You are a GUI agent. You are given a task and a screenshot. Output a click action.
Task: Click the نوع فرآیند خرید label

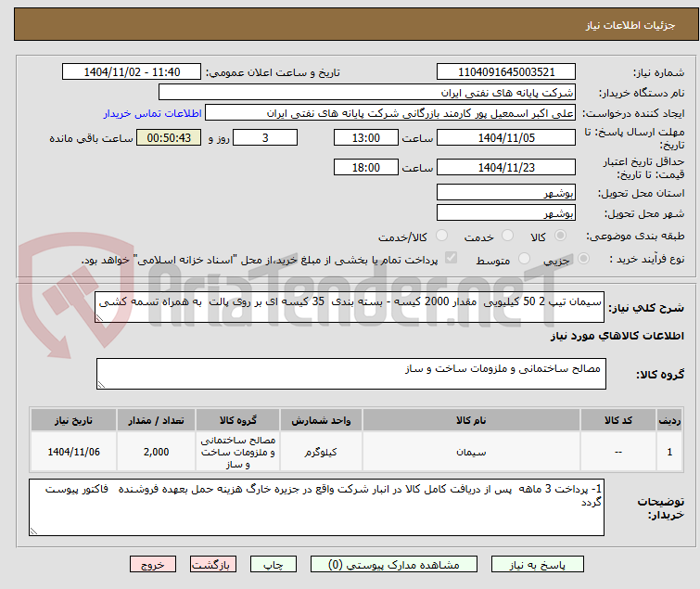point(647,259)
